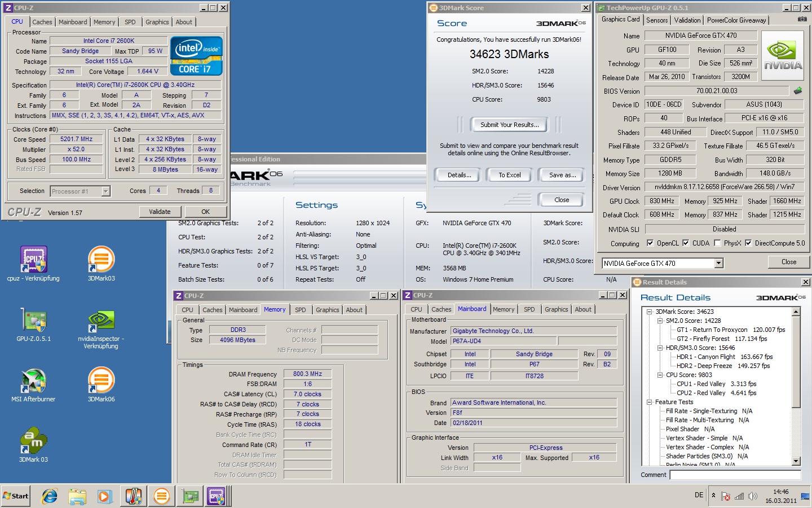Viewport: 812px width, 508px height.
Task: Switch to the thermometer app in taskbar
Action: (x=134, y=496)
